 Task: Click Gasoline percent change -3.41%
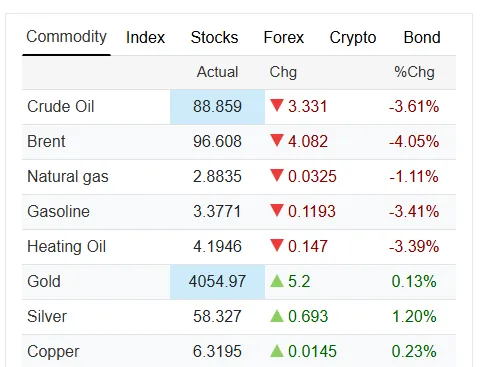coord(414,211)
